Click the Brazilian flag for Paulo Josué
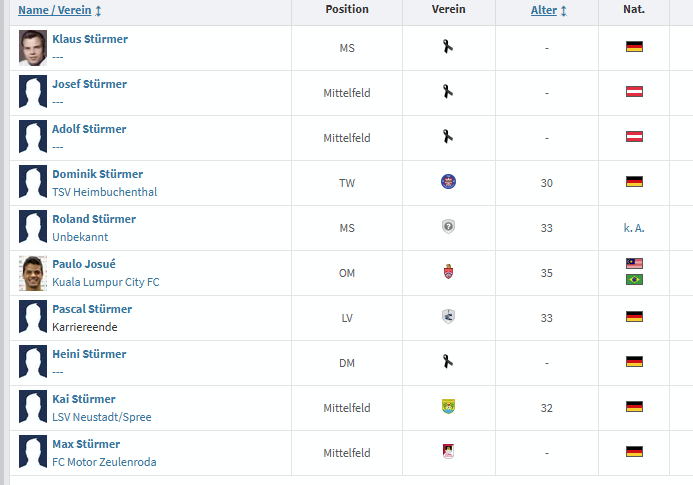Image resolution: width=693 pixels, height=485 pixels. pos(634,280)
